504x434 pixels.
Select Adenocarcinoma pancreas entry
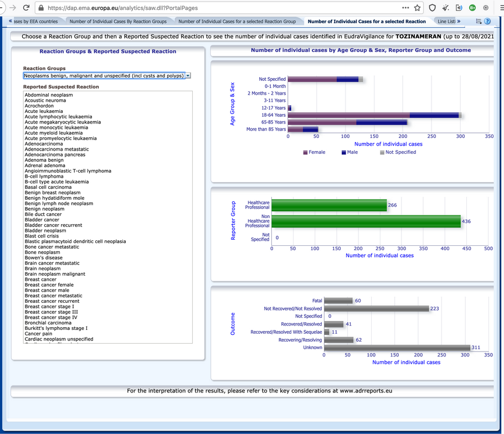click(55, 154)
